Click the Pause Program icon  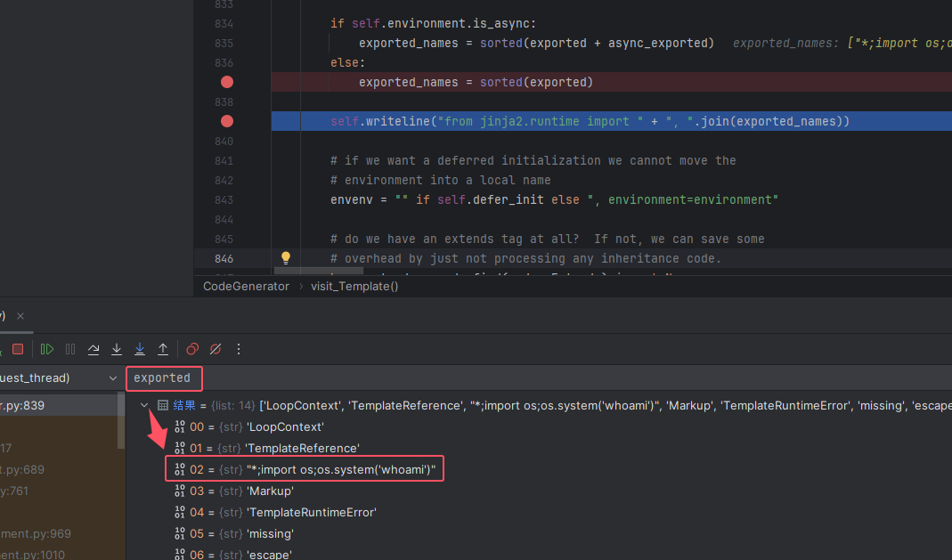pyautogui.click(x=70, y=349)
